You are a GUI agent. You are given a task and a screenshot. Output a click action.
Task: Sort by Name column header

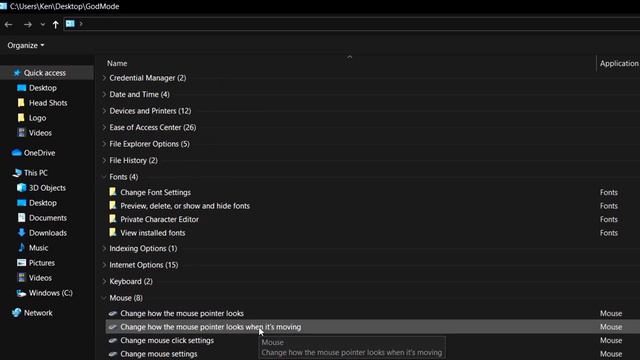point(117,63)
